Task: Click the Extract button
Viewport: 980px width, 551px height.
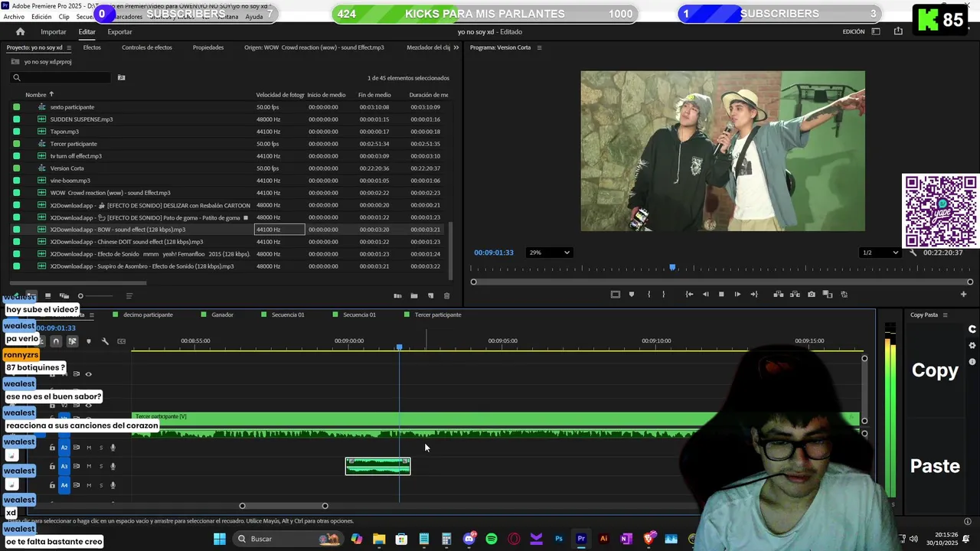Action: pos(795,295)
